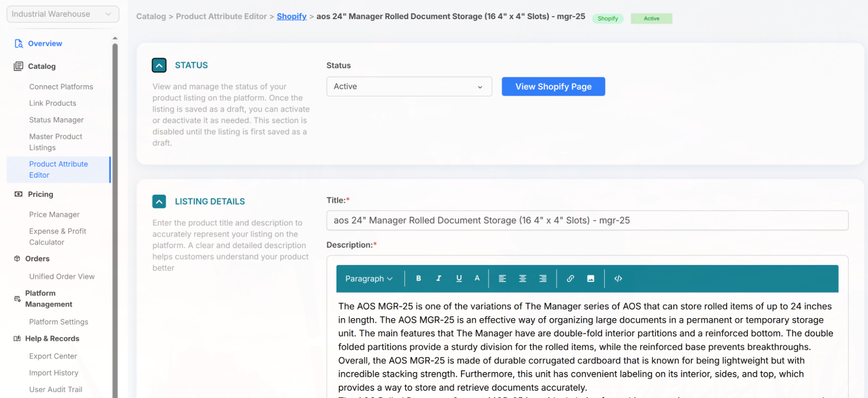Click the Help & Records book icon
This screenshot has width=868, height=398.
pyautogui.click(x=17, y=338)
